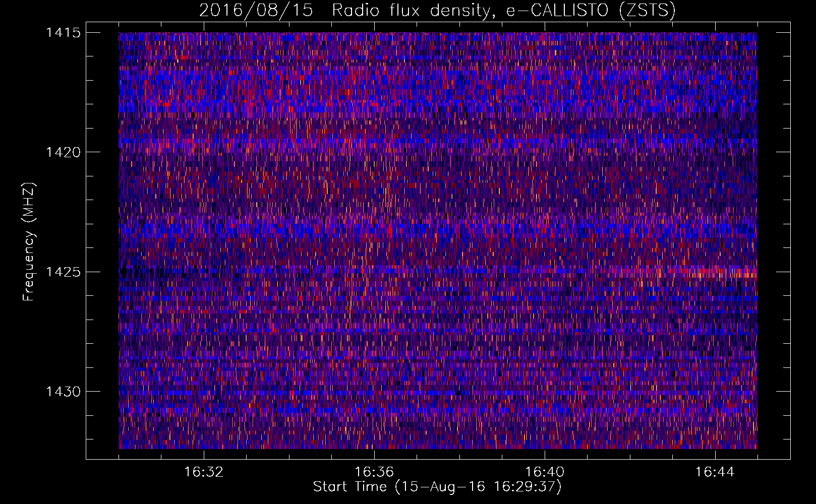Click the '1425' frequency axis label
The height and width of the screenshot is (504, 816).
[63, 272]
